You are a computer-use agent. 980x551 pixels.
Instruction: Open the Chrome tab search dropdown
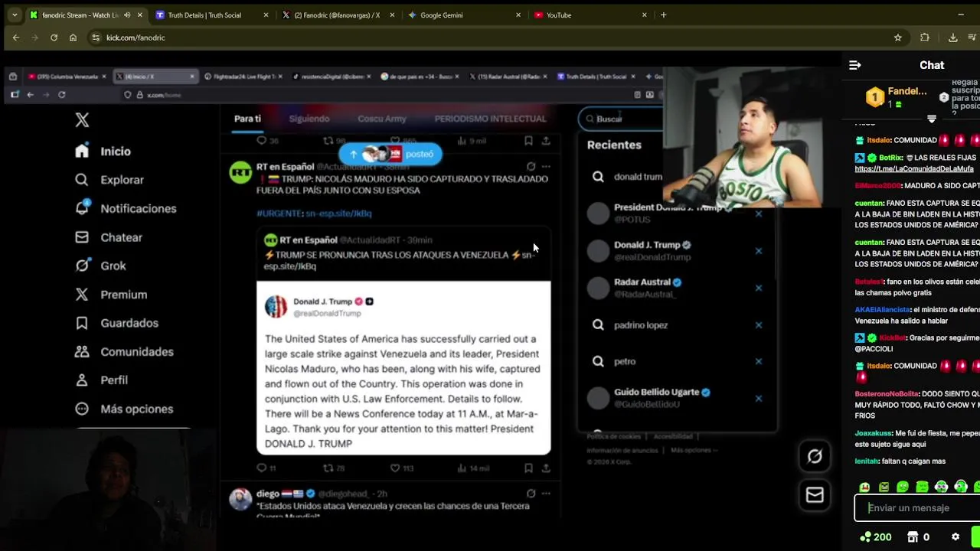point(14,15)
